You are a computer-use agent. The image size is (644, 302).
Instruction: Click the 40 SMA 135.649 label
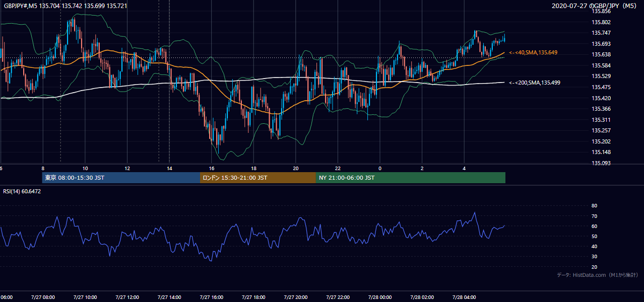(533, 52)
